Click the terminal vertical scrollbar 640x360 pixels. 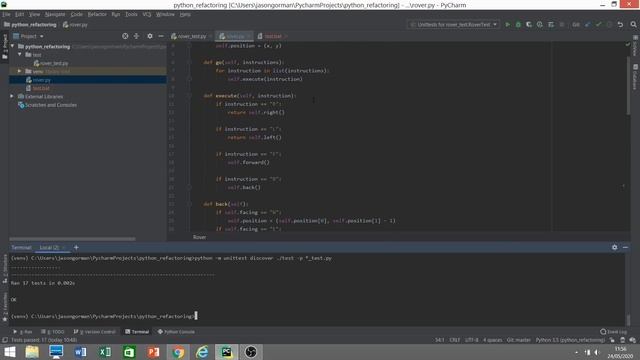pyautogui.click(x=628, y=319)
